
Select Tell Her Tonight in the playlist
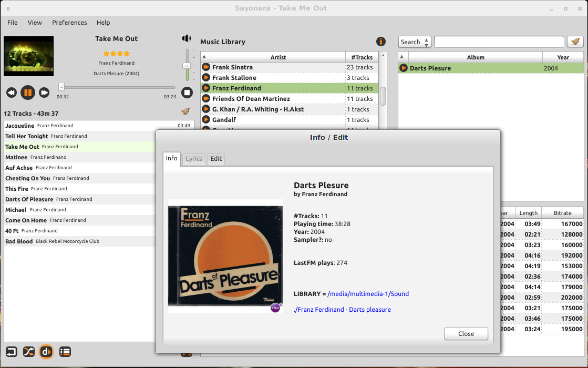pyautogui.click(x=80, y=136)
